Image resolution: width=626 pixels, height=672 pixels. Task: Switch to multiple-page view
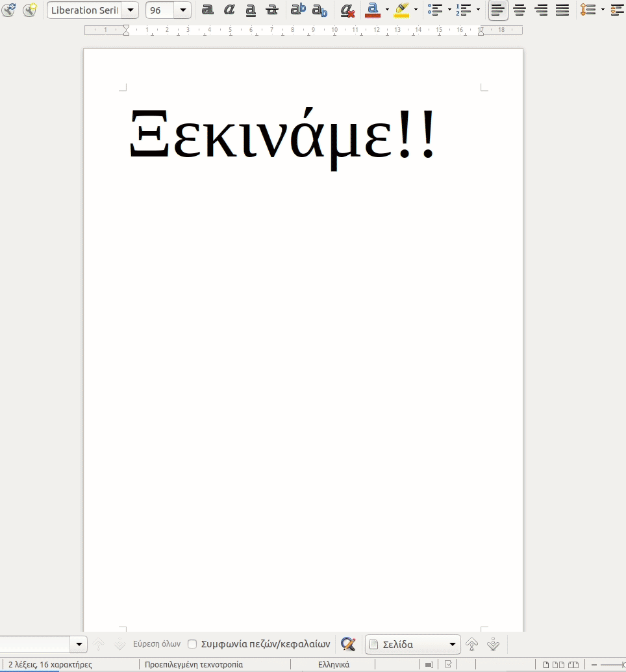click(558, 665)
